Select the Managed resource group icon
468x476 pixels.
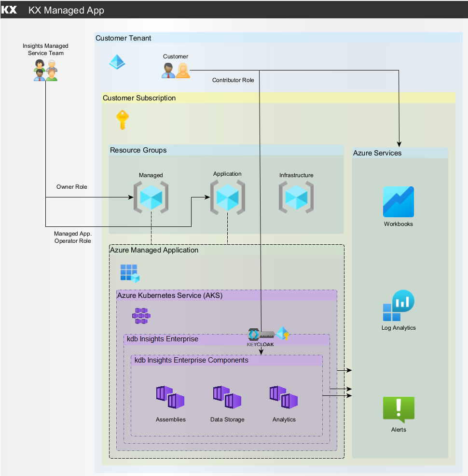coord(151,197)
